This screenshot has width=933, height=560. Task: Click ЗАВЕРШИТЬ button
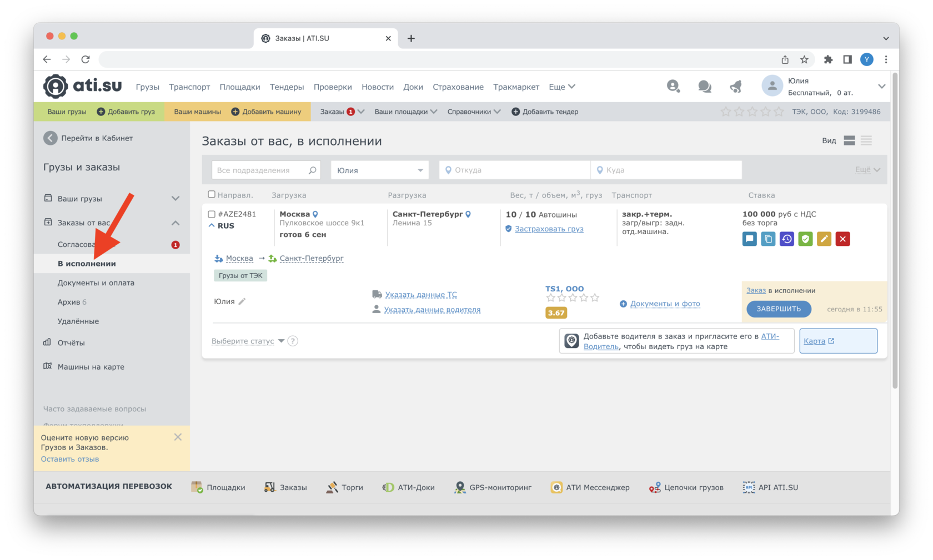click(x=779, y=309)
